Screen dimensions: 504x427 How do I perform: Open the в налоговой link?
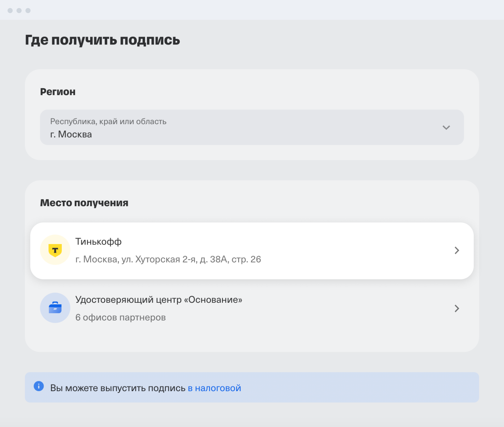click(x=214, y=388)
